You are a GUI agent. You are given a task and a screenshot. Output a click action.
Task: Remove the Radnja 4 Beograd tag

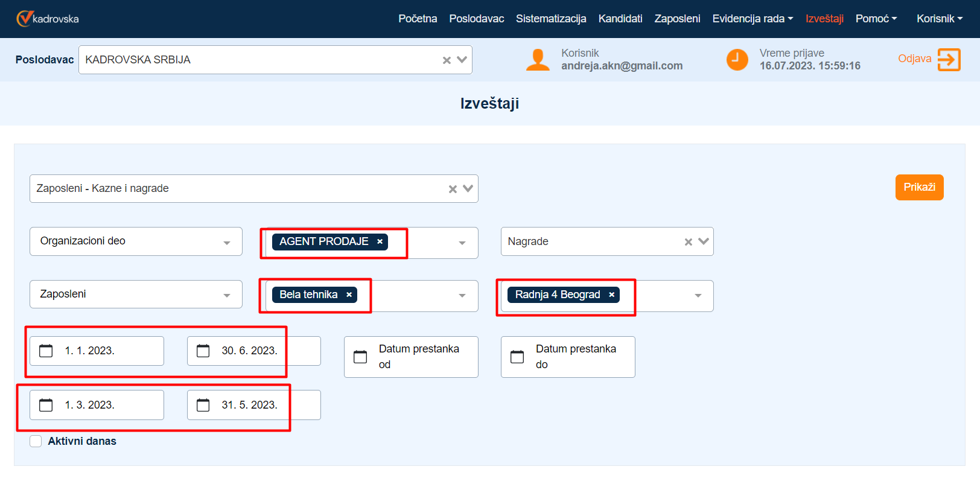pyautogui.click(x=611, y=295)
